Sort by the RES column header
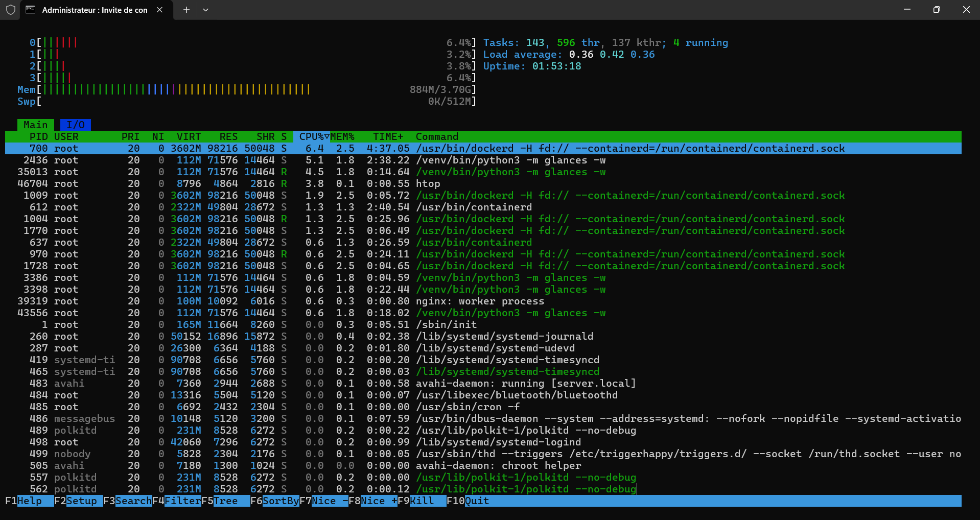The width and height of the screenshot is (980, 520). point(229,136)
